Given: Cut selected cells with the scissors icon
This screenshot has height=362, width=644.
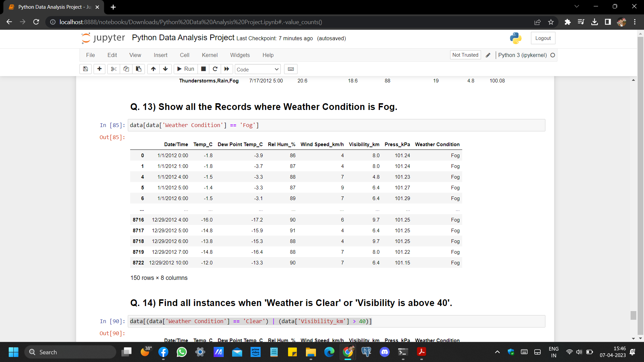Looking at the screenshot, I should click(x=114, y=69).
